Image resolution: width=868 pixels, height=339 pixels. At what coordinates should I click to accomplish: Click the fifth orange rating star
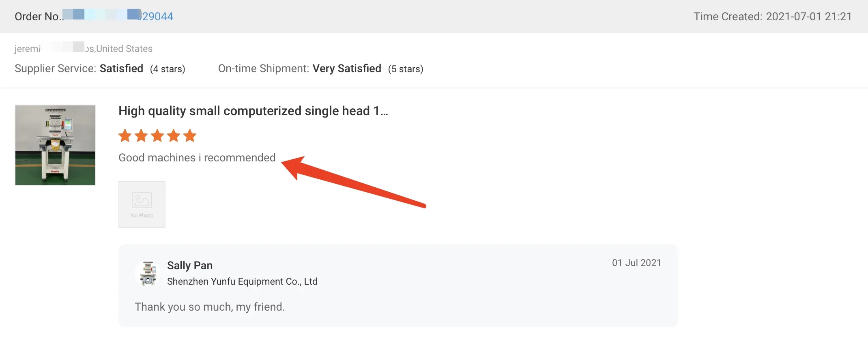190,136
